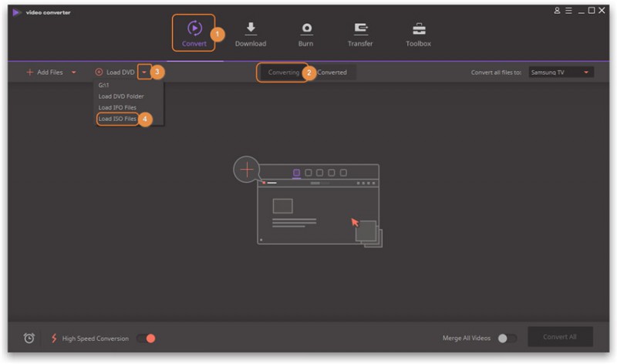This screenshot has width=617, height=364.
Task: Select the Converting tab
Action: [x=283, y=72]
